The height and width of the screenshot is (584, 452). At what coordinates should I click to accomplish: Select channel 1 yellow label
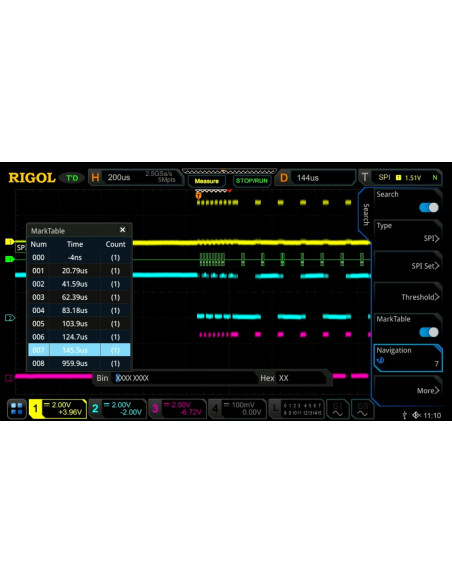57,409
